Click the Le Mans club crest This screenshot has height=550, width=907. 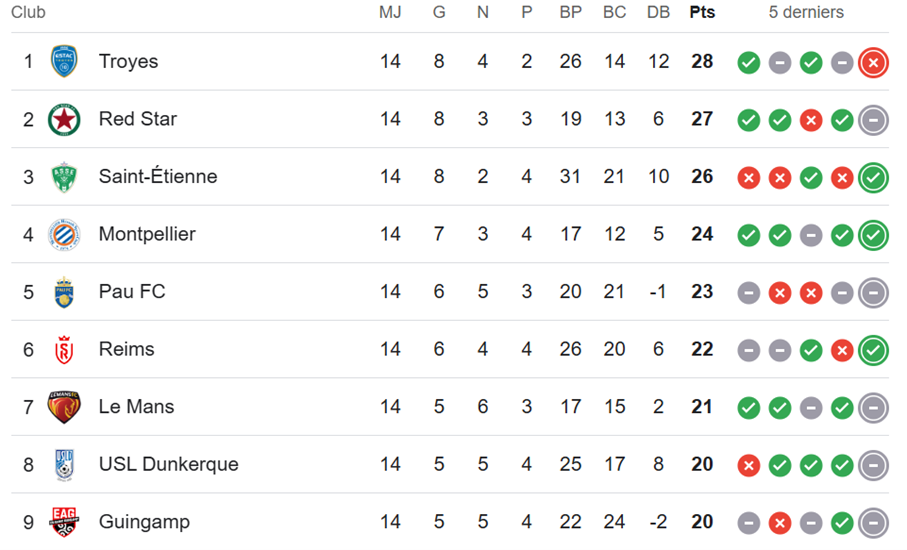64,407
